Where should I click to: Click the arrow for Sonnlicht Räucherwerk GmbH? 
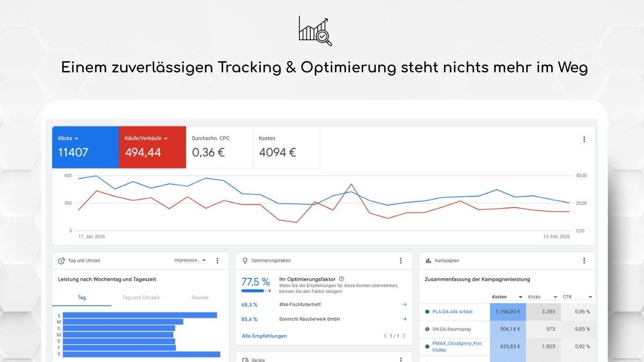[x=404, y=319]
